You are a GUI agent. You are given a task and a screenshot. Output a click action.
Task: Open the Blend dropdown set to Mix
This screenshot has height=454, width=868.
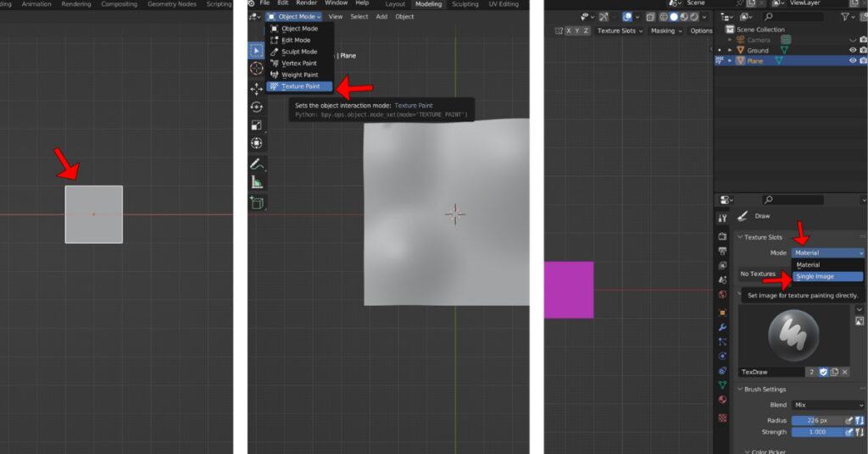(x=827, y=405)
